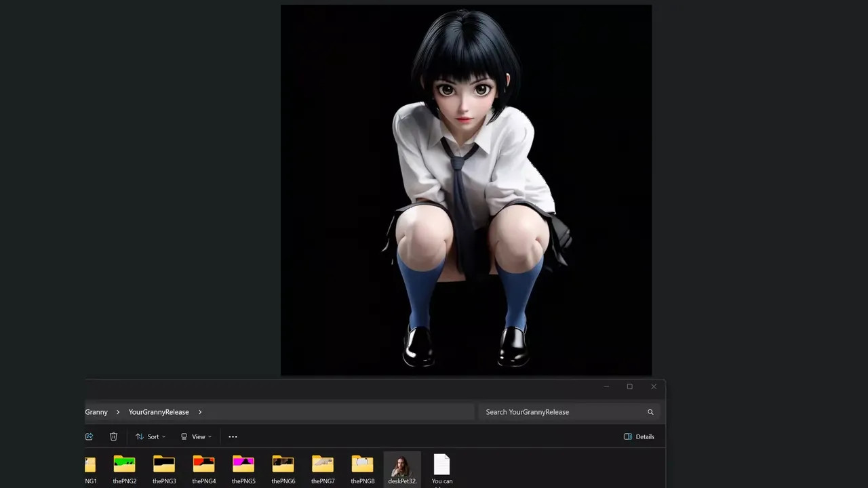Screen dimensions: 868x488
Task: Click the Delete trash can icon
Action: 113,436
